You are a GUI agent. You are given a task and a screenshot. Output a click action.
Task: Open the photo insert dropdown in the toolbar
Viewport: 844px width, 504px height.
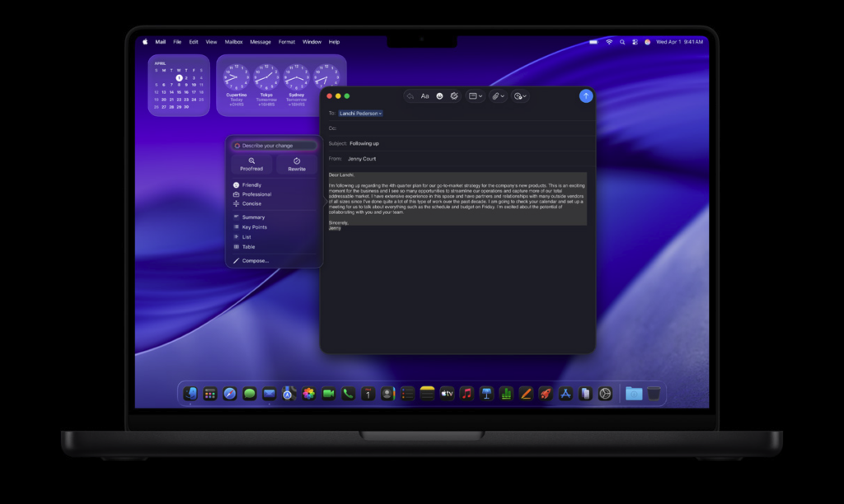(520, 96)
